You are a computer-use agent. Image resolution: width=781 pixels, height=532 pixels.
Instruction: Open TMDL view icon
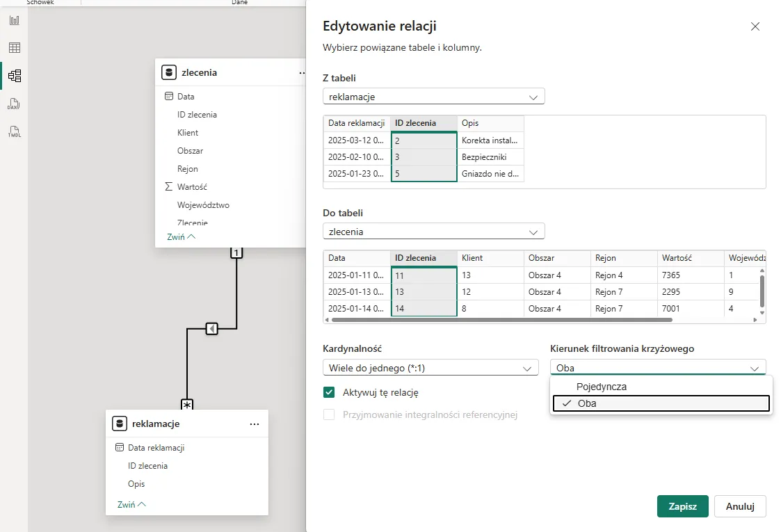(14, 131)
